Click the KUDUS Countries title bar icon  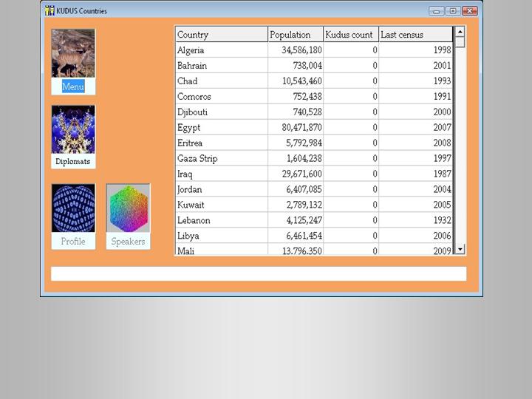(x=50, y=11)
